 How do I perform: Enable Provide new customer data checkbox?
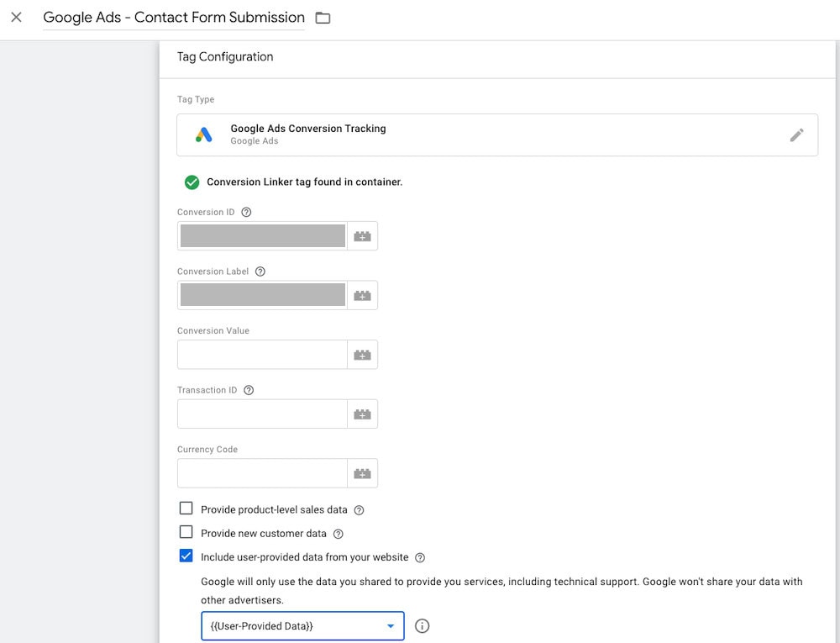[186, 531]
